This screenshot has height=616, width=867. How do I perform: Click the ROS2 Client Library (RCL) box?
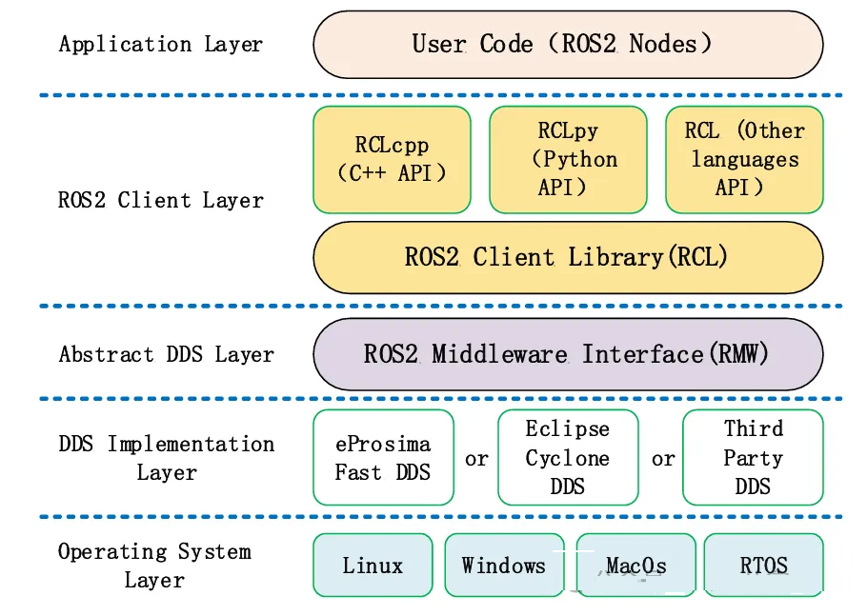pyautogui.click(x=568, y=257)
